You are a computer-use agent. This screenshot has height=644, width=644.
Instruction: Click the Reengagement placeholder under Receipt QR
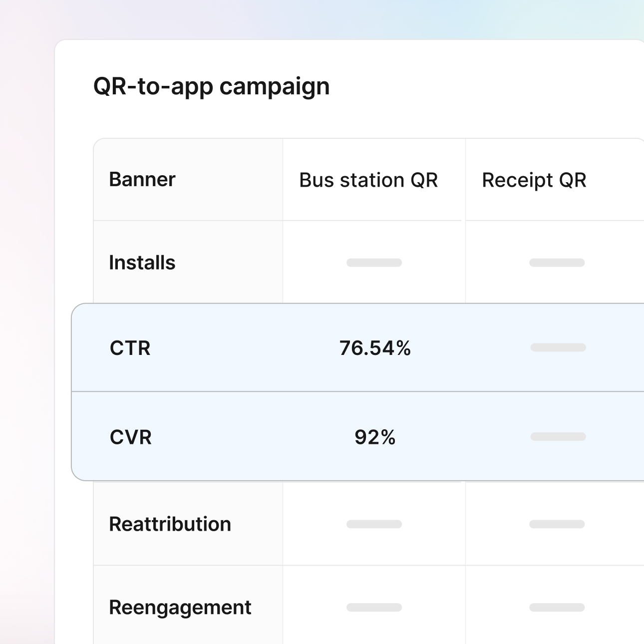pyautogui.click(x=558, y=607)
